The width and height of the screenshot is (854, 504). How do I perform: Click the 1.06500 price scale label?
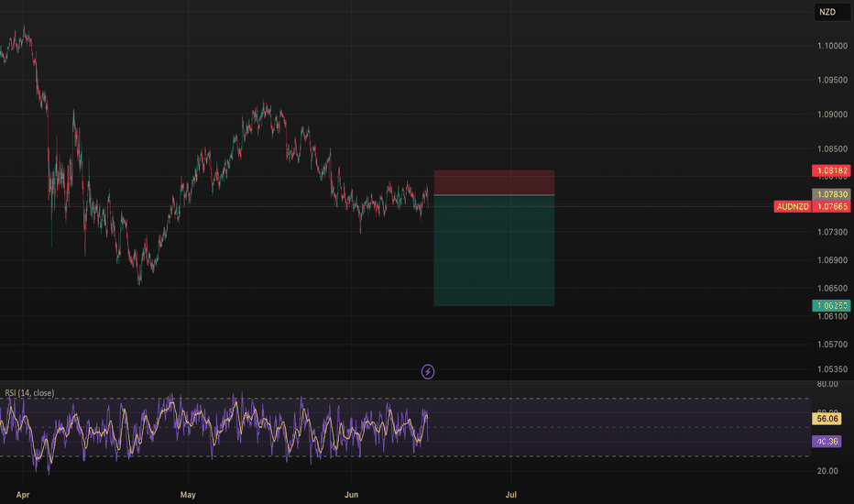click(x=832, y=289)
